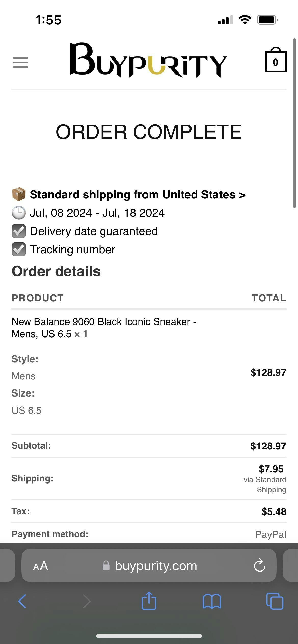Tap the Safari share icon

(149, 601)
